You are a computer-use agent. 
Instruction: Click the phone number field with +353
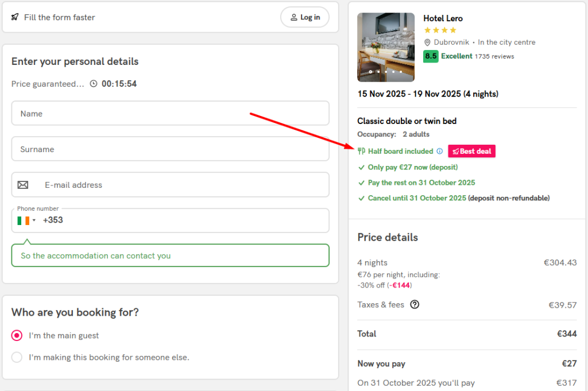[x=170, y=220]
